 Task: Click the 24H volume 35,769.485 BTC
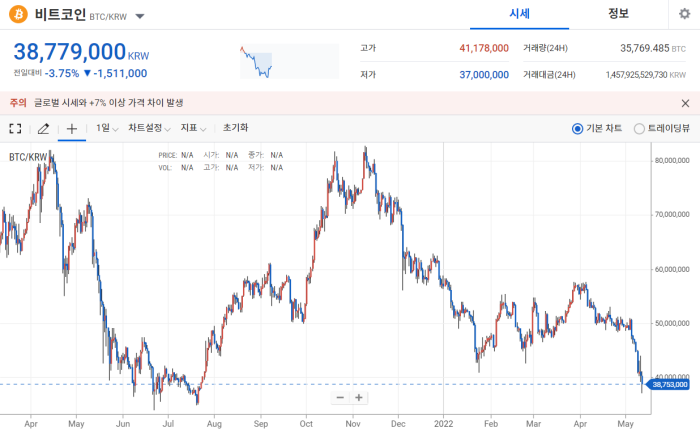click(x=653, y=48)
